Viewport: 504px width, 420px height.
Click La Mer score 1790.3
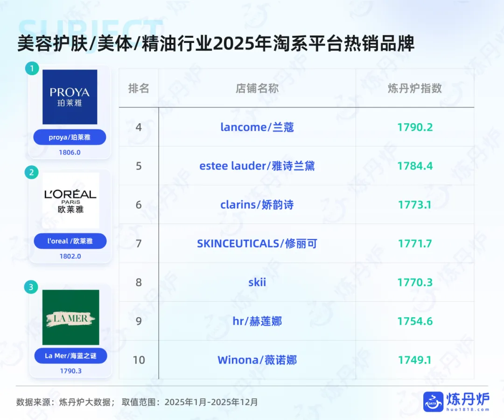click(71, 371)
